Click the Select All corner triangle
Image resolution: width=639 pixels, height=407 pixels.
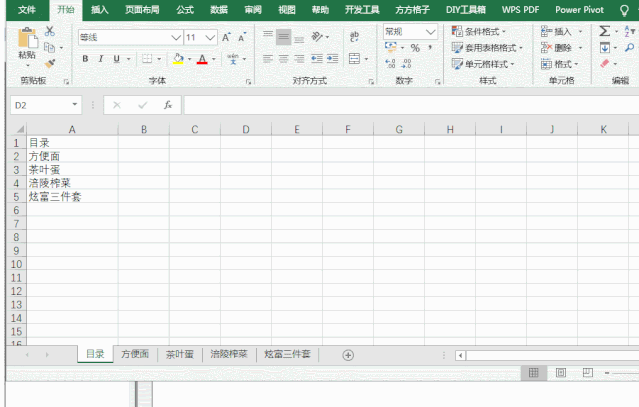click(20, 130)
